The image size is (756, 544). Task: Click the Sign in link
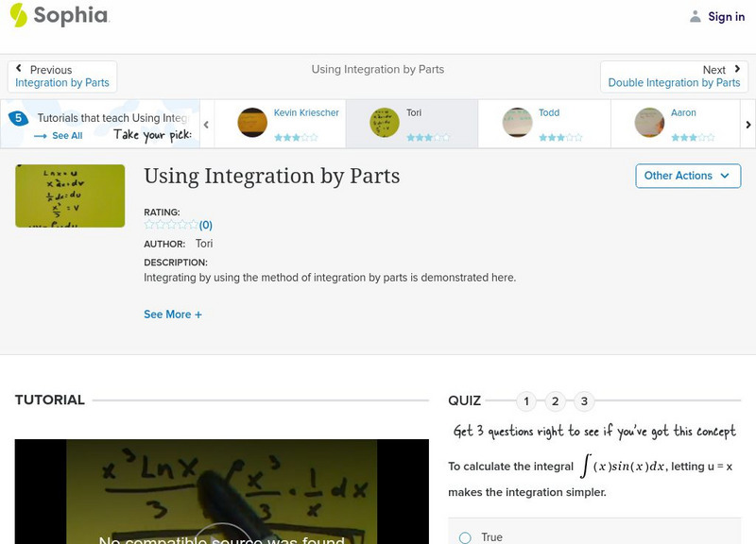pyautogui.click(x=726, y=16)
